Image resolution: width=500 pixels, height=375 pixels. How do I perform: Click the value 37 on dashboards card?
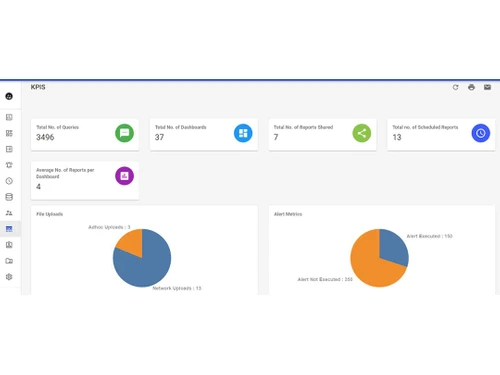(159, 137)
